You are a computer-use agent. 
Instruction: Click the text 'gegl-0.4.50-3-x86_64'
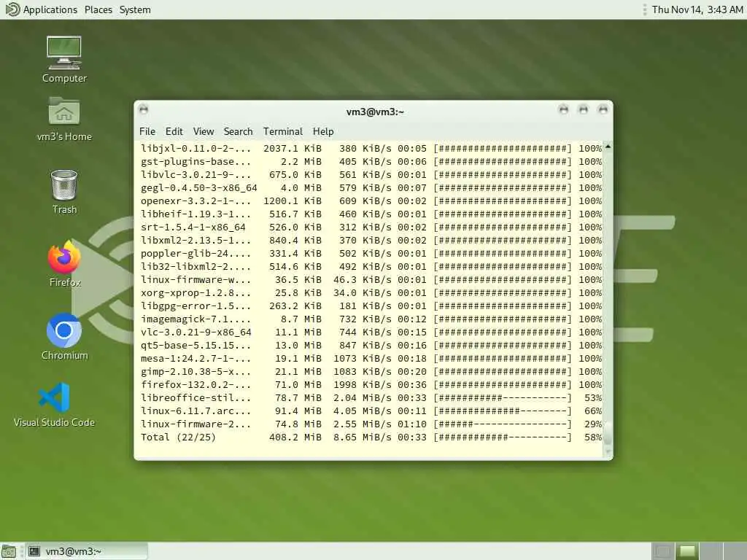tap(198, 187)
